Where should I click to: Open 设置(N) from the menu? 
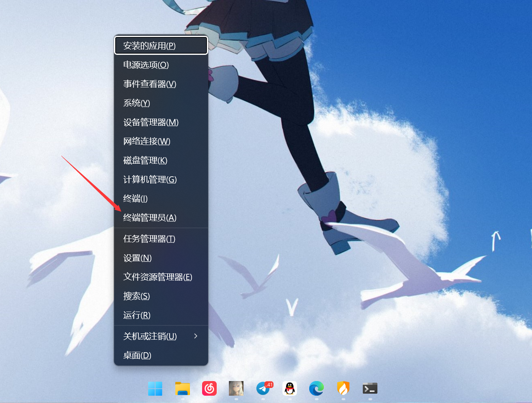pos(161,258)
